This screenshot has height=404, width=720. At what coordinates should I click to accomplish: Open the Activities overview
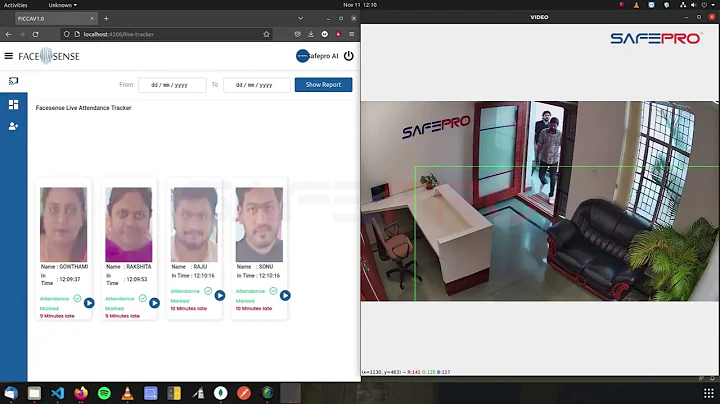[x=16, y=5]
